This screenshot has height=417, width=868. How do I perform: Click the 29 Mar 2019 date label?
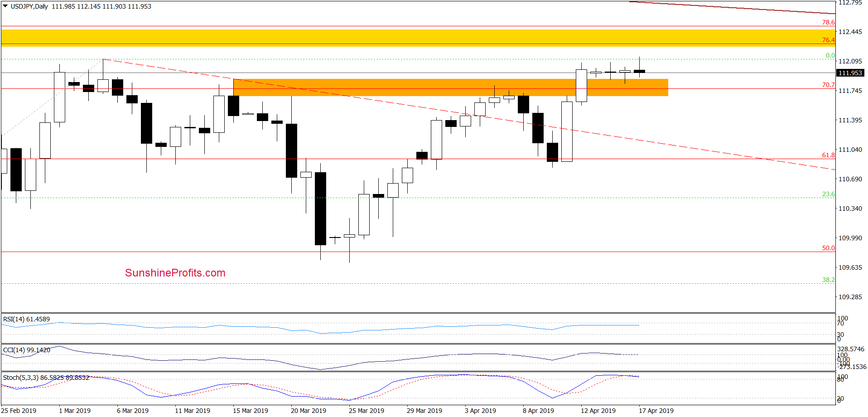click(x=424, y=411)
